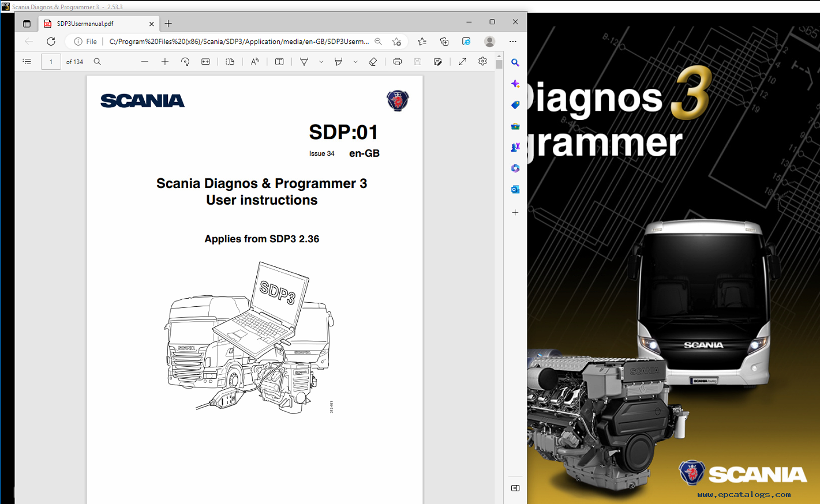Screen dimensions: 820x504
Task: Open a new browser tab
Action: (169, 24)
